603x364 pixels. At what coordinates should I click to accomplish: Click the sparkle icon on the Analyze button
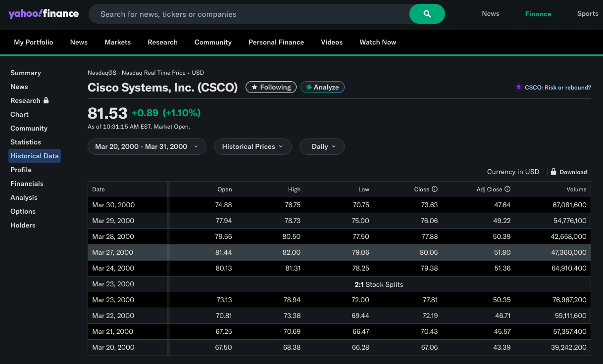click(309, 87)
